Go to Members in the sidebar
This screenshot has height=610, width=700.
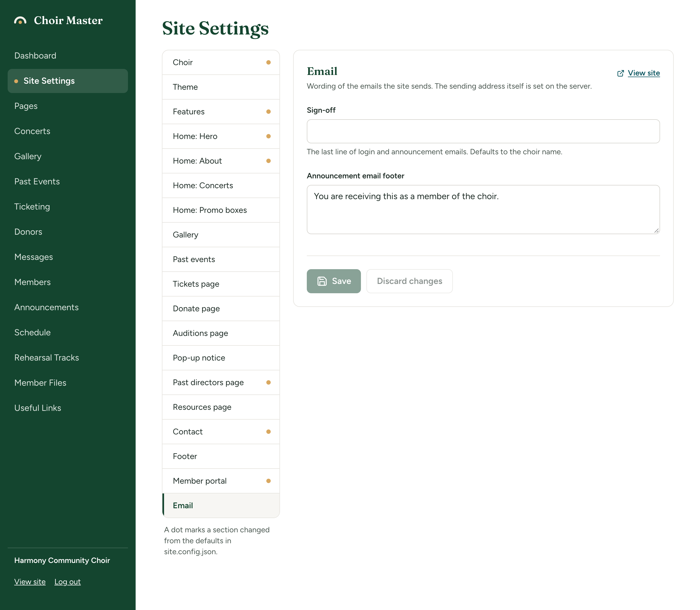[68, 282]
